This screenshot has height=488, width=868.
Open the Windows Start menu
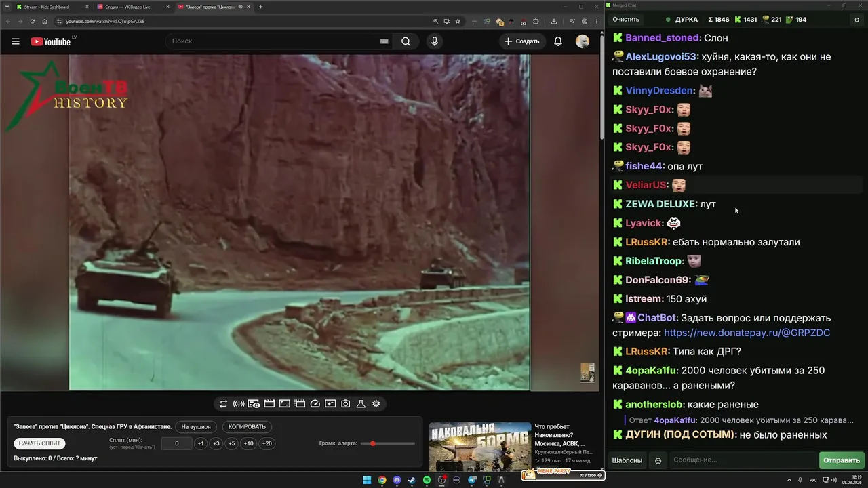(367, 480)
